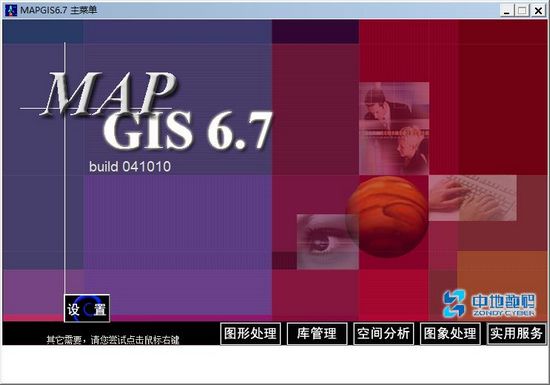Click the two people photo
Image resolution: width=550 pixels, height=385 pixels.
pos(394,128)
